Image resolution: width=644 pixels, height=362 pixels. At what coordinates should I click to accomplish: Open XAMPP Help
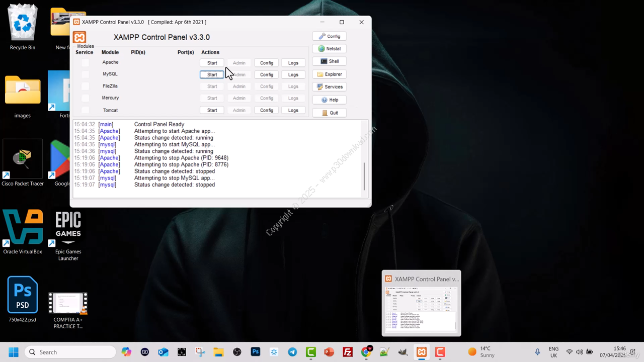pos(329,100)
